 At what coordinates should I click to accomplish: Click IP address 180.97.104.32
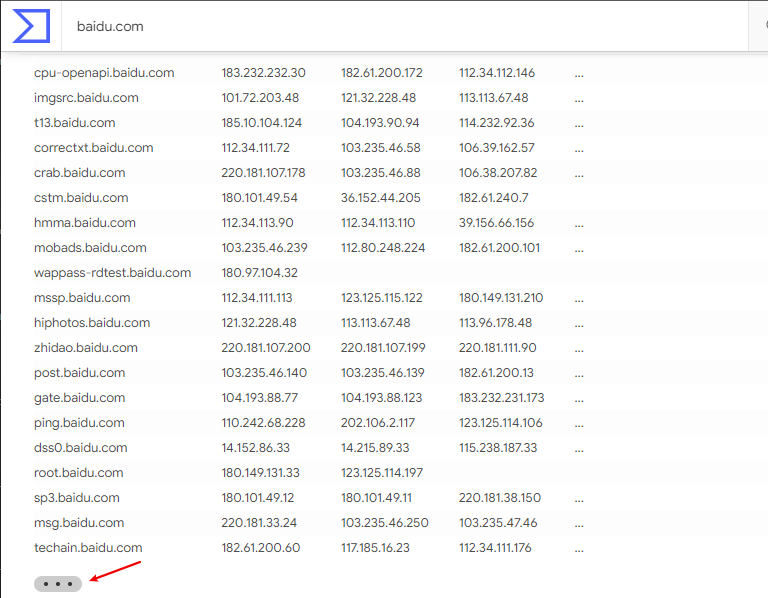point(259,273)
